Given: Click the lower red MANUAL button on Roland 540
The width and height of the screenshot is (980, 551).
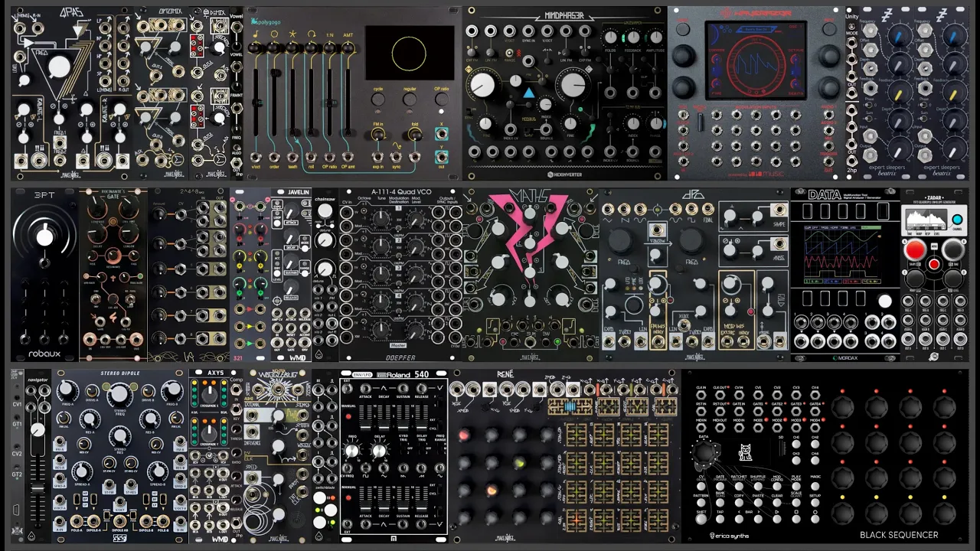Looking at the screenshot, I should (348, 498).
